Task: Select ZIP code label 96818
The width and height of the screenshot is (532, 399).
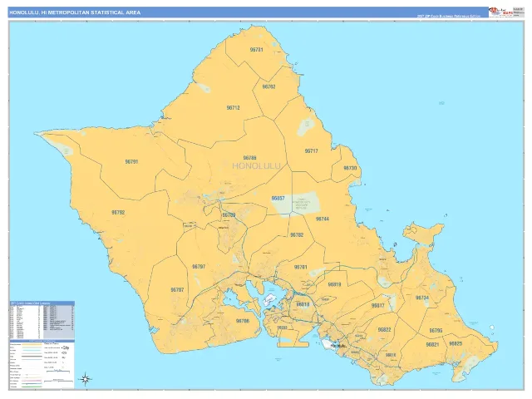Action: (303, 304)
